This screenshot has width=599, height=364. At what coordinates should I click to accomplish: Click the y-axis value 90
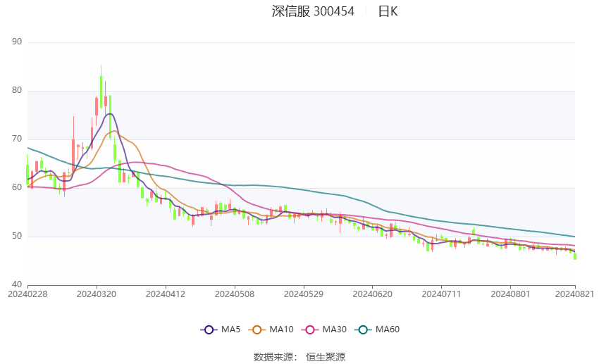17,42
